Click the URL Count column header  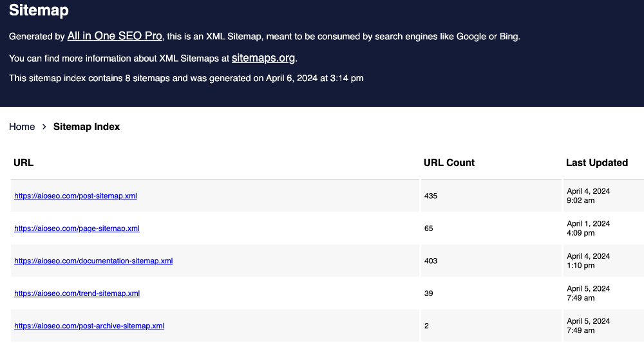449,163
